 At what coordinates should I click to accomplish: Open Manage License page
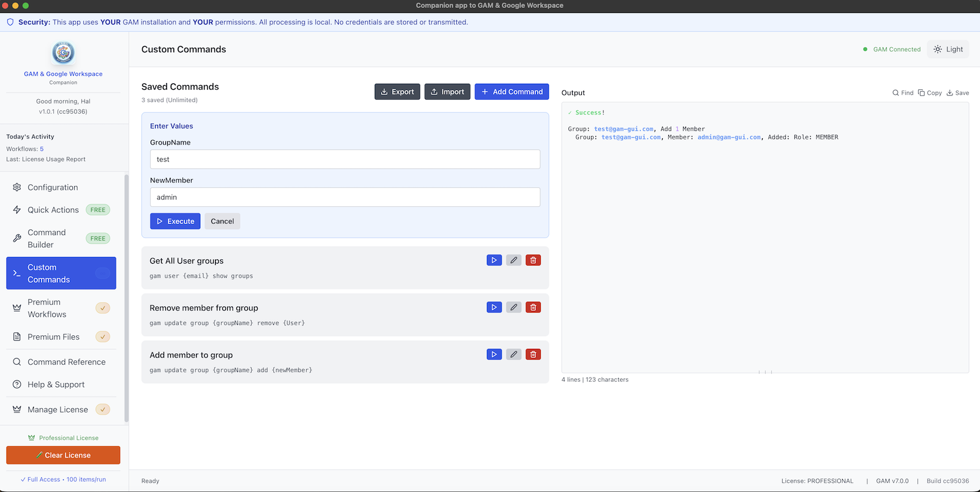(61, 410)
